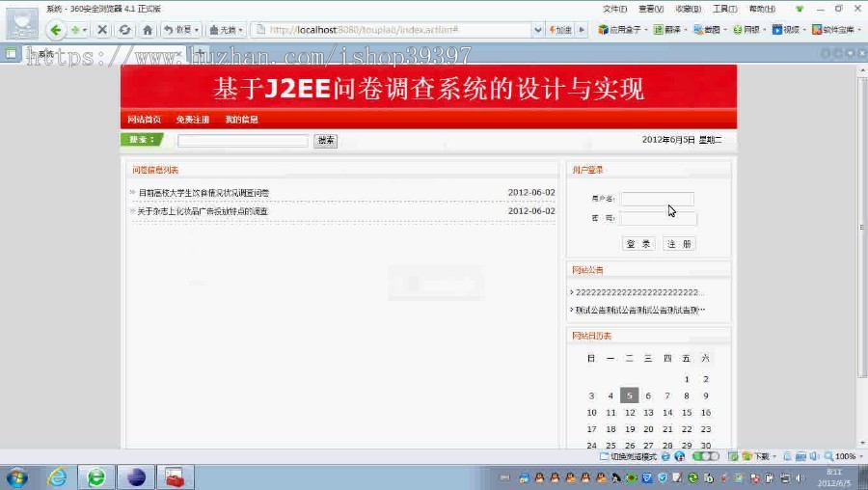868x490 pixels.
Task: Go to 网站首页 in red nav
Action: point(144,119)
